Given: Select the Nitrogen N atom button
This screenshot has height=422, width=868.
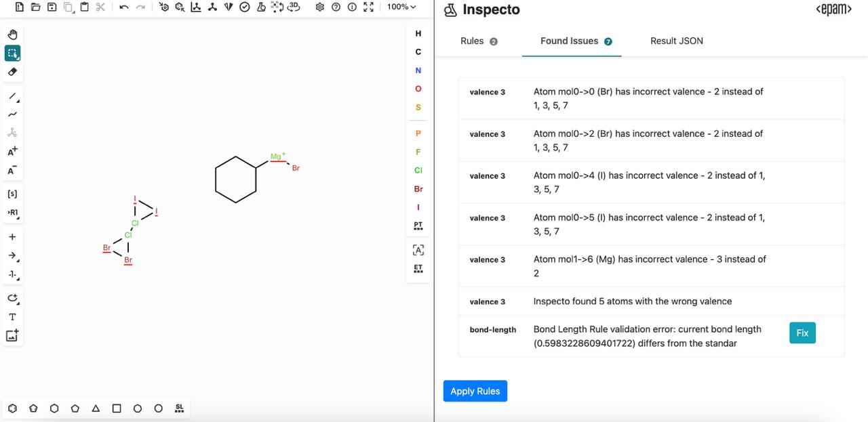Looking at the screenshot, I should [418, 70].
